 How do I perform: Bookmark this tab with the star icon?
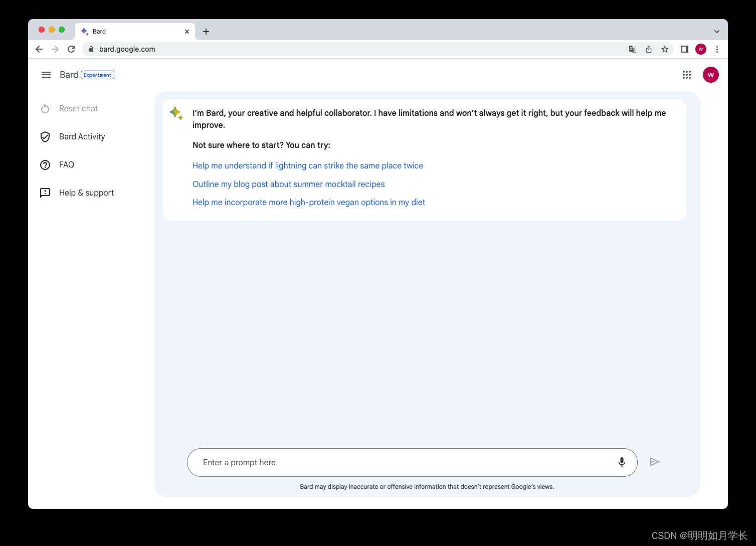click(665, 49)
